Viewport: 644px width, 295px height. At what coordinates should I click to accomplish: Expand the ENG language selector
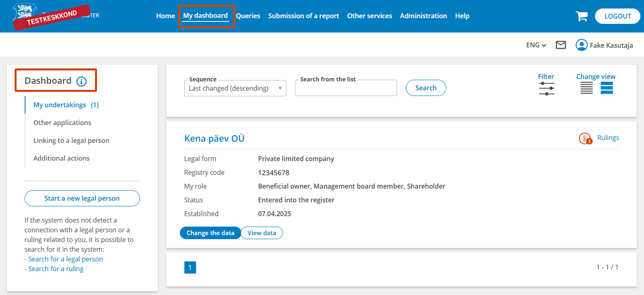[x=536, y=45]
